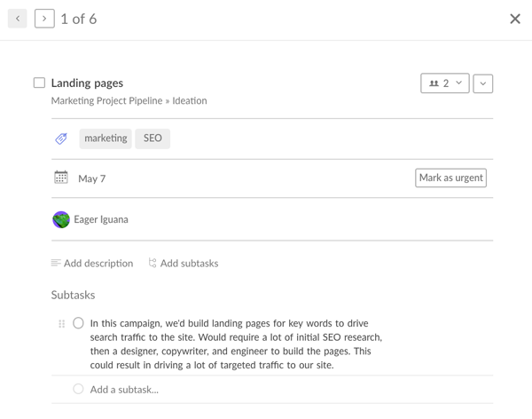This screenshot has height=419, width=532.
Task: Go to previous task with left arrow
Action: point(18,19)
